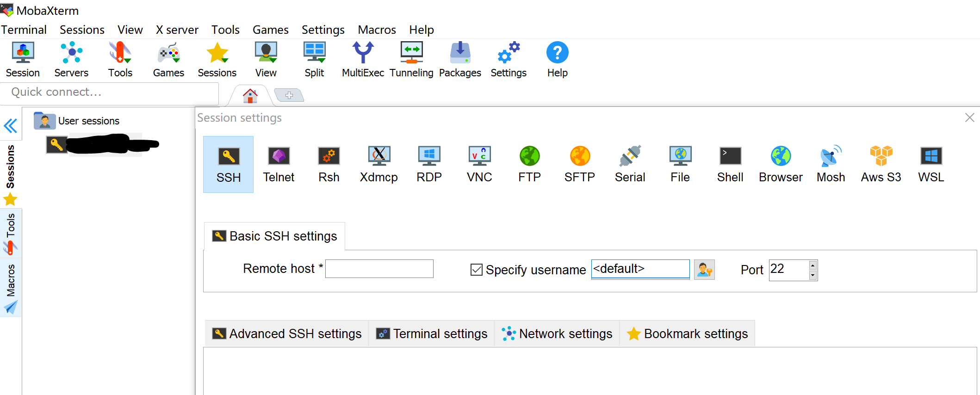The image size is (980, 395).
Task: Switch to Network settings tab
Action: 557,333
